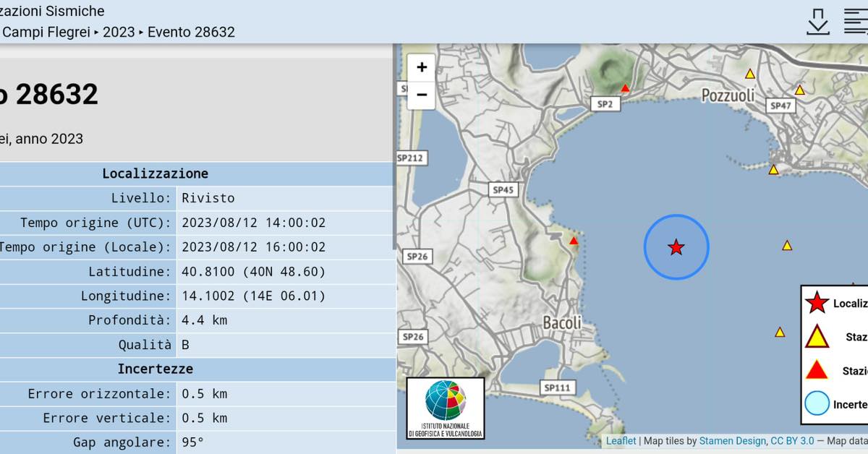
Task: Click the Istituto Nazionale di Geofisica logo
Action: pyautogui.click(x=446, y=408)
